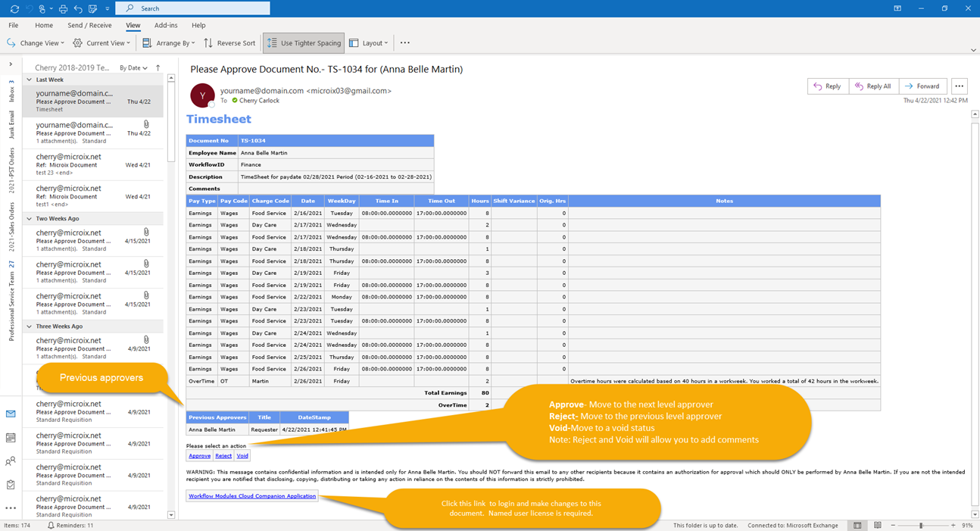
Task: Click the zoom slider handle
Action: (x=921, y=525)
